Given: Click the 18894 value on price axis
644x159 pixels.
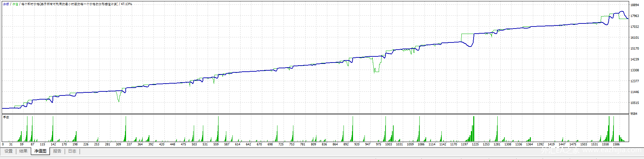Looking at the screenshot, I should [635, 5].
